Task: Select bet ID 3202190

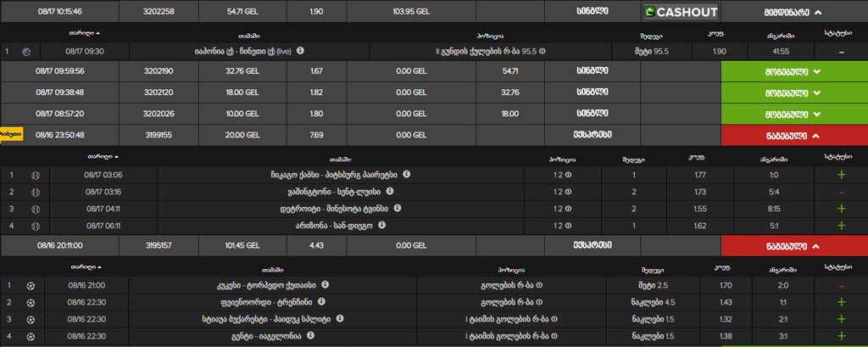Action: [x=159, y=71]
